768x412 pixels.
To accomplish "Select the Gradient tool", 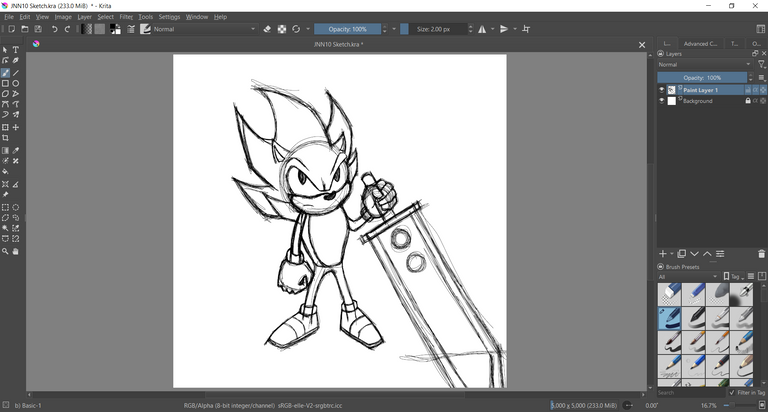I will point(5,151).
